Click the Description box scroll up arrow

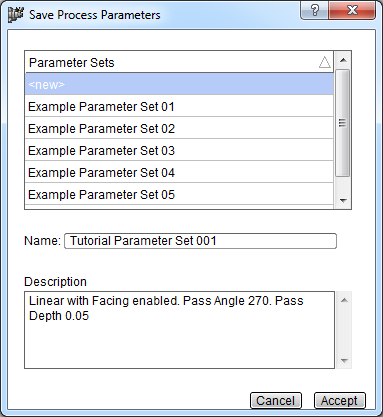(x=344, y=300)
